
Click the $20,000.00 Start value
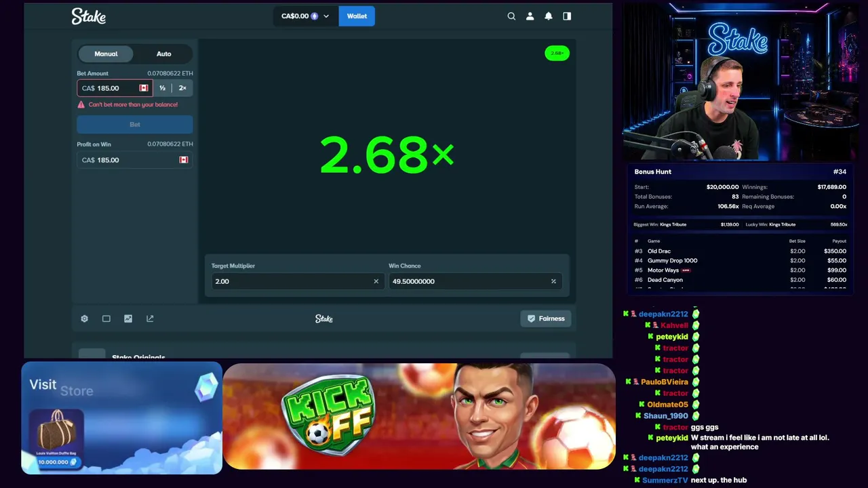tap(722, 187)
